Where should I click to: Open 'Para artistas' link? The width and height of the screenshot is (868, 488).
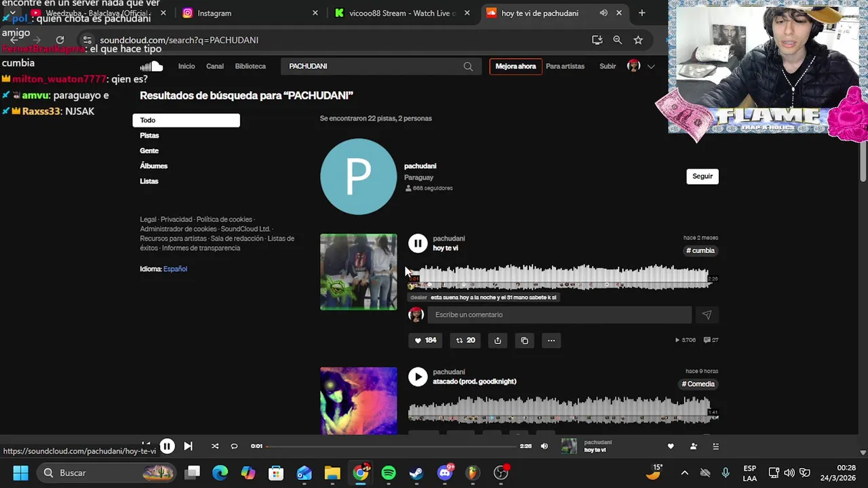(x=565, y=66)
